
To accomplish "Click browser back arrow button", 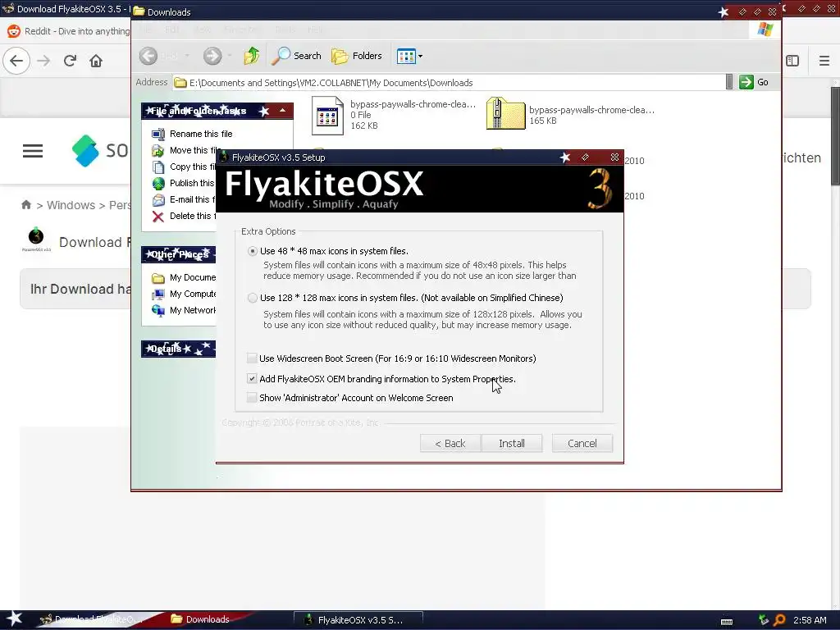I will click(x=16, y=61).
